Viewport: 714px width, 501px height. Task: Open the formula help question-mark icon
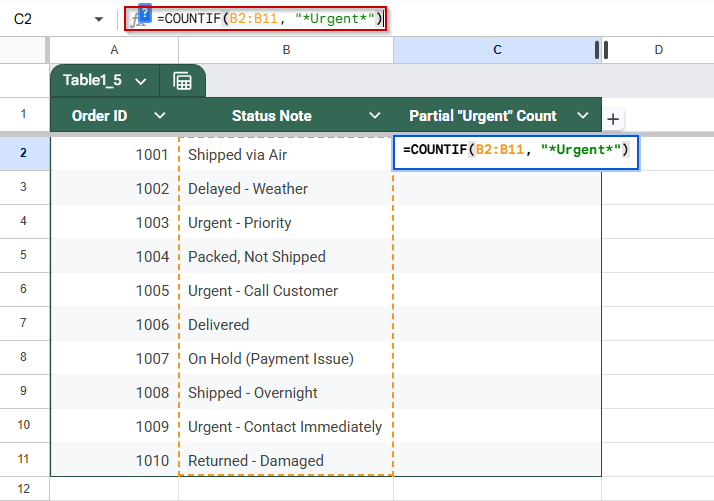[x=144, y=14]
